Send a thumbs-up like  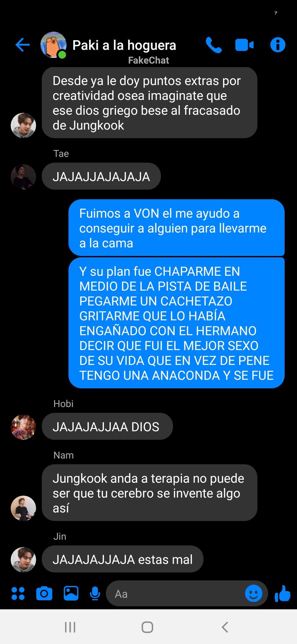click(282, 593)
